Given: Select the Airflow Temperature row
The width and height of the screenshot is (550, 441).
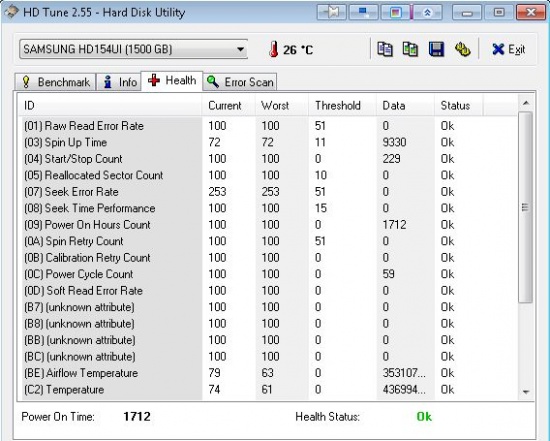Looking at the screenshot, I should point(267,373).
